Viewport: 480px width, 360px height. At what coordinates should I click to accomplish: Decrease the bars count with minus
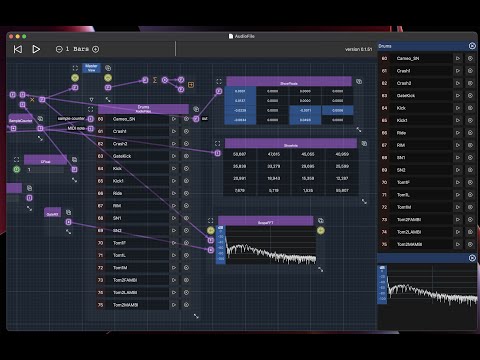(59, 49)
